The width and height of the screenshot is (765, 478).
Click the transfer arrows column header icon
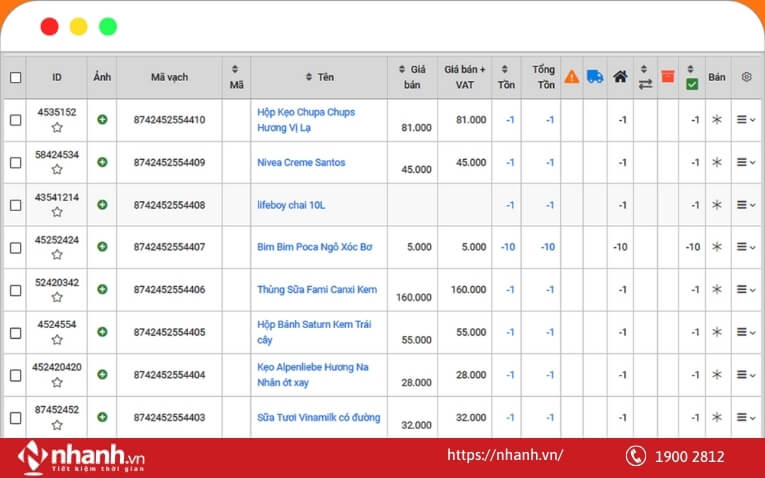point(645,78)
